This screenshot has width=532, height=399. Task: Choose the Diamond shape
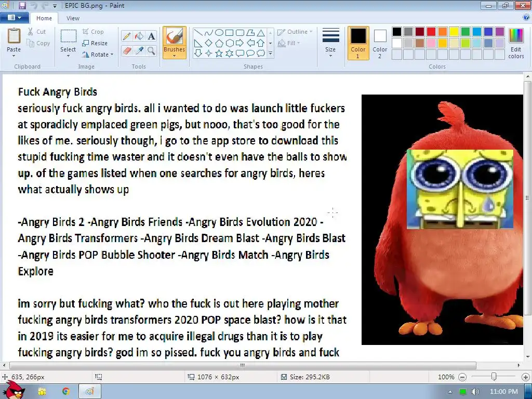click(209, 43)
